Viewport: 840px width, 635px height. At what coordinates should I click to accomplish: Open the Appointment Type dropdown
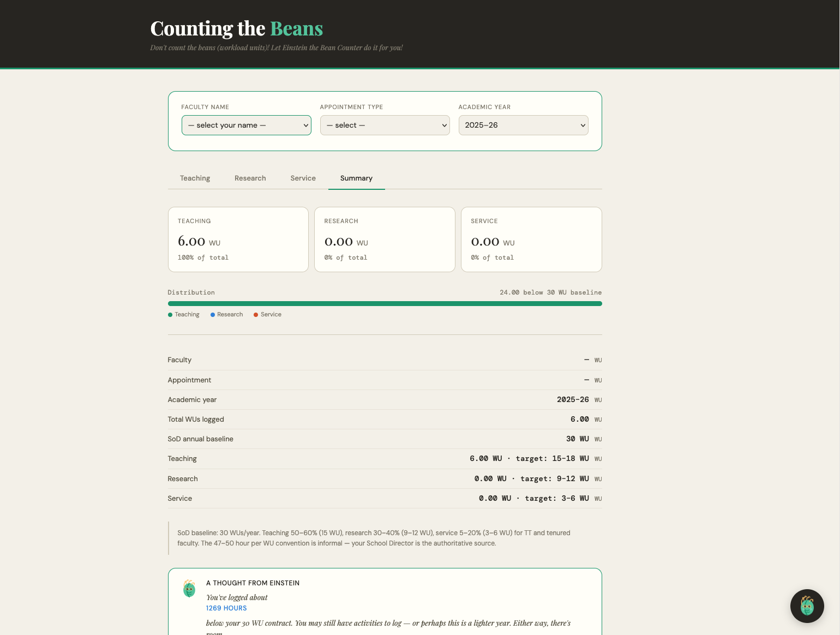(x=385, y=125)
